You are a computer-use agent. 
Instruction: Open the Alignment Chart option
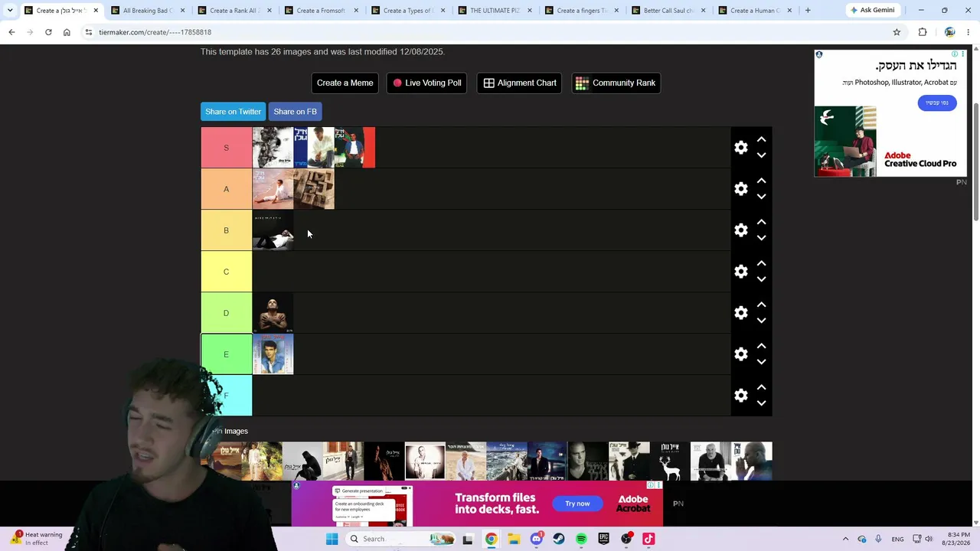519,83
